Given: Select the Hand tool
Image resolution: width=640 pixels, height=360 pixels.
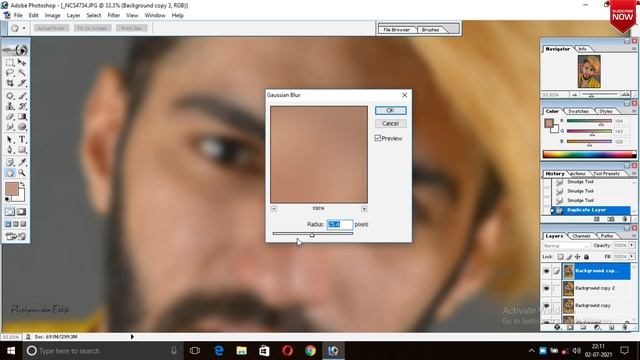Looking at the screenshot, I should (10, 173).
